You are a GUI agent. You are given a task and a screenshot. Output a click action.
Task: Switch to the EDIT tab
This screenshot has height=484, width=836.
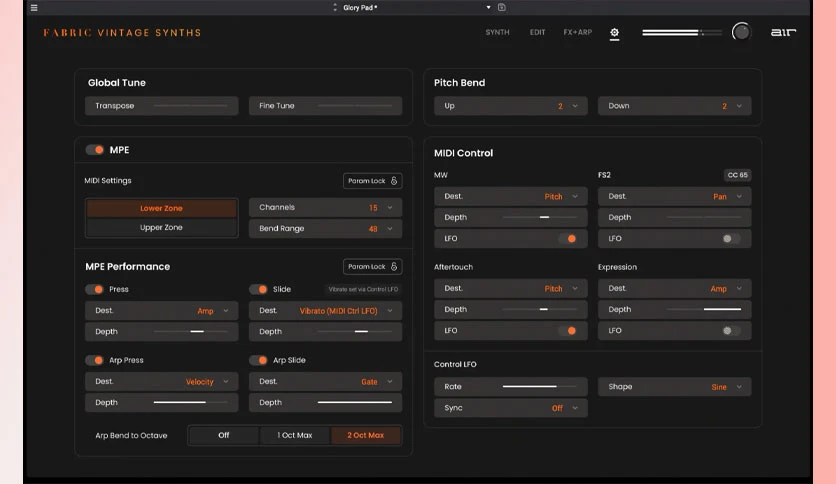point(537,33)
